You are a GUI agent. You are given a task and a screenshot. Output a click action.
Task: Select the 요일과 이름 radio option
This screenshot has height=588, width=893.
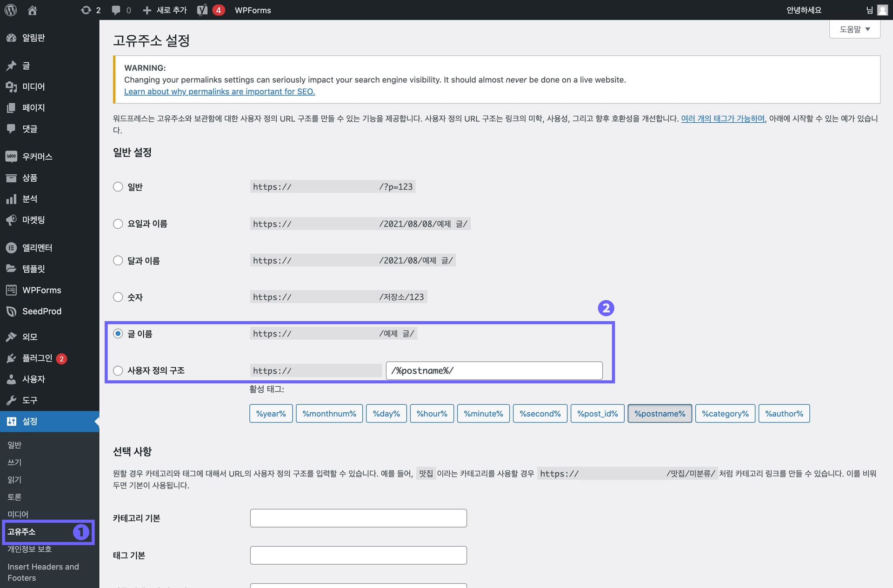point(118,224)
